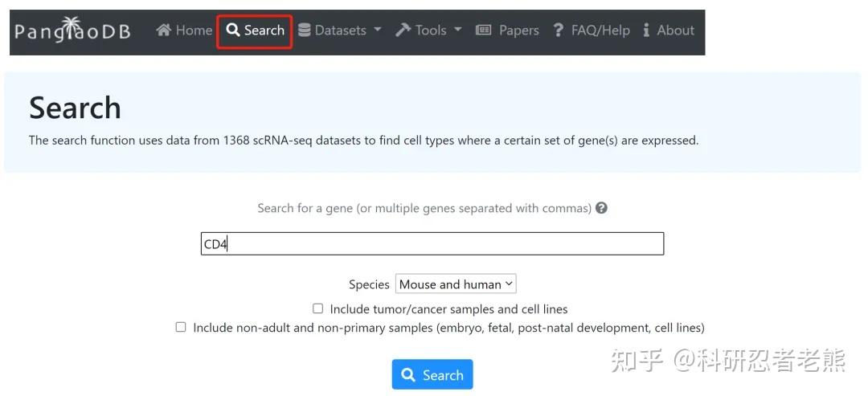Viewport: 868px width, 396px height.
Task: Enable include tumor/cancer samples checkbox
Action: 318,308
